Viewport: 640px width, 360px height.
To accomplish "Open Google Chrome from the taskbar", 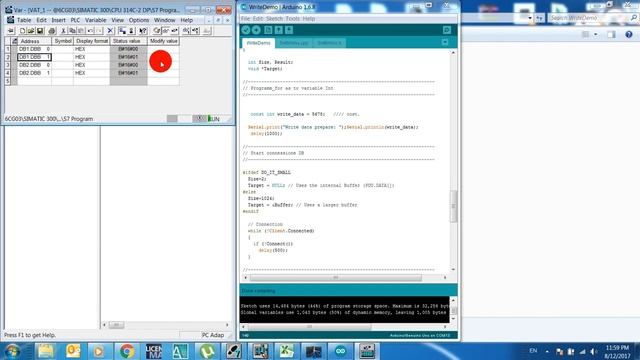I will (127, 351).
